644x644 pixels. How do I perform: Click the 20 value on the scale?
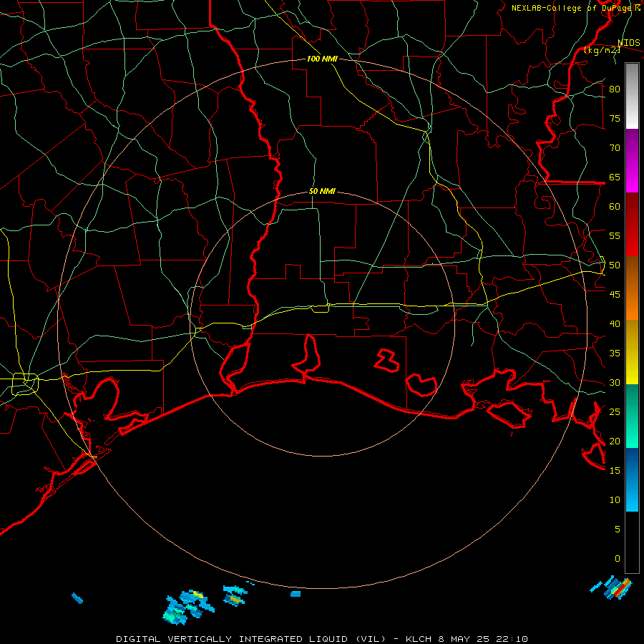tap(615, 441)
